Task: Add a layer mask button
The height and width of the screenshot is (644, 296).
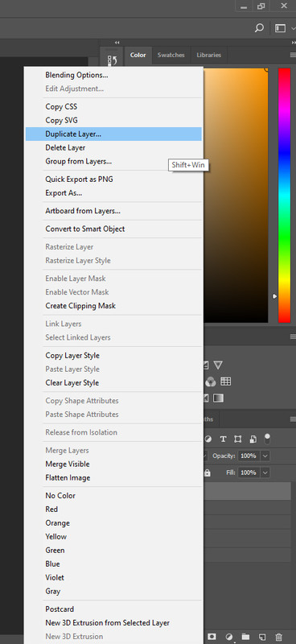Action: (212, 637)
